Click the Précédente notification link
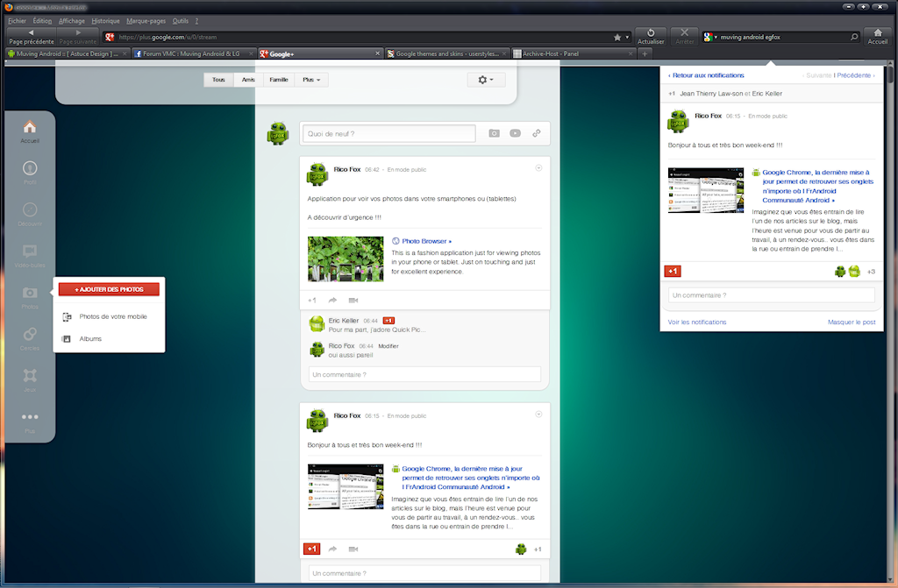Image resolution: width=898 pixels, height=588 pixels. [854, 75]
